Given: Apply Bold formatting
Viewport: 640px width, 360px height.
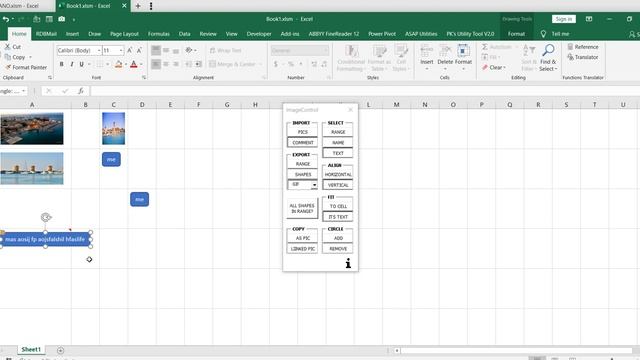Looking at the screenshot, I should point(62,64).
